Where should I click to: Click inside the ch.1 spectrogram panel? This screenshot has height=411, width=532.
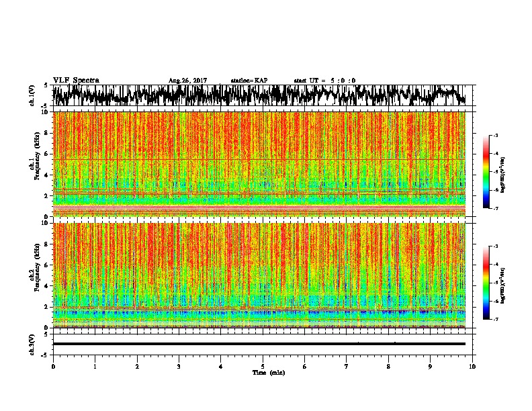pos(259,164)
